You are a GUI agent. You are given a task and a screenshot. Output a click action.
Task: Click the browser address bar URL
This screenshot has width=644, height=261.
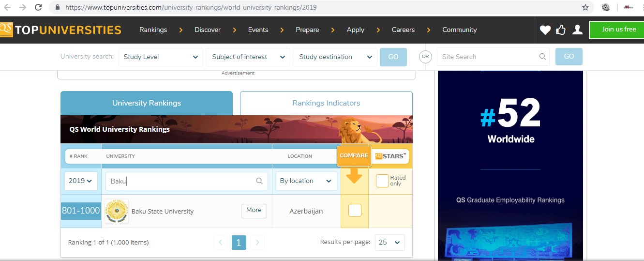[x=192, y=8]
